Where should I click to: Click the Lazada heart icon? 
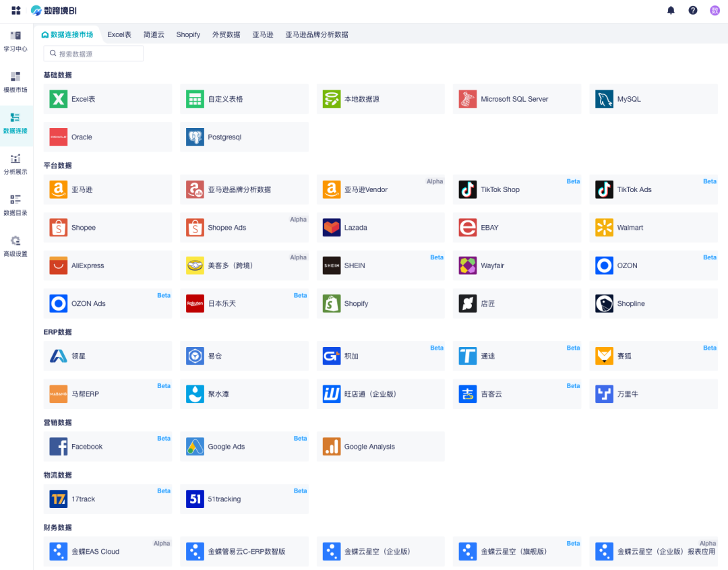[x=332, y=228]
